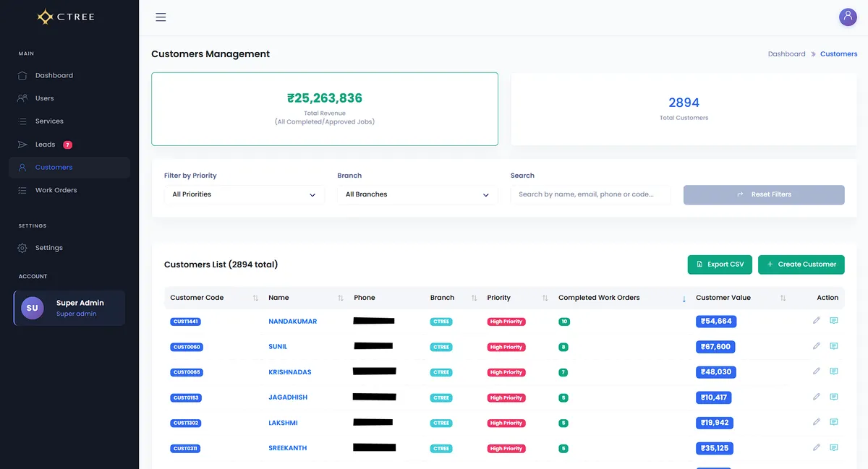Open the comment icon for SUNIL

833,345
